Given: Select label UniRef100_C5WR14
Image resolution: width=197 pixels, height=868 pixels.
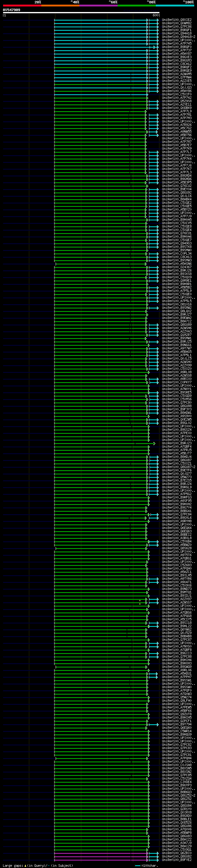Looking at the screenshot, I should coord(177,731).
